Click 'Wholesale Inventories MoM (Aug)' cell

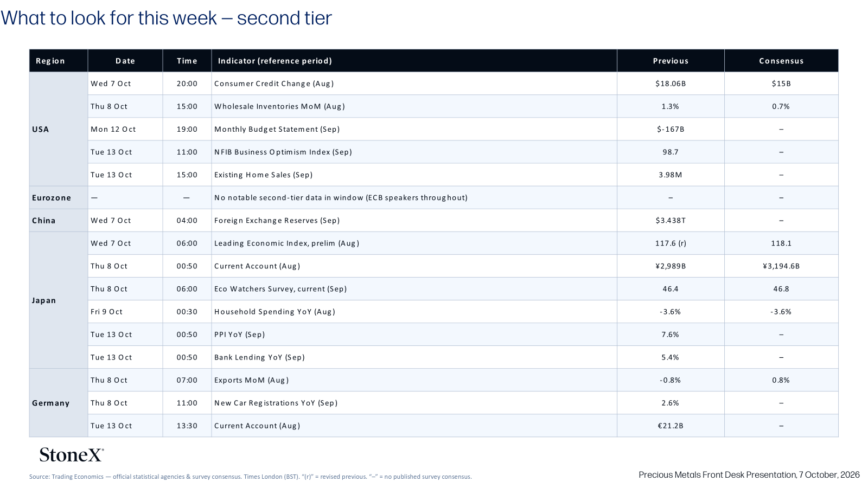(414, 106)
